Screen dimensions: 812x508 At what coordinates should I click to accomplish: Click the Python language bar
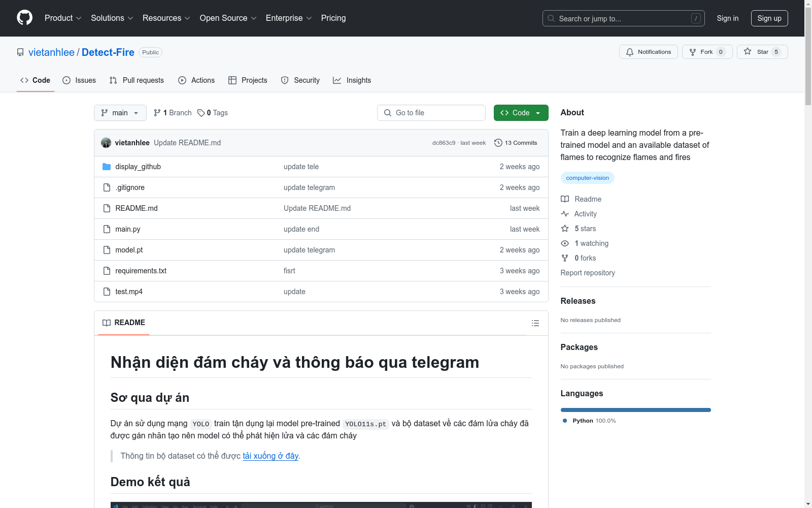[x=635, y=410]
